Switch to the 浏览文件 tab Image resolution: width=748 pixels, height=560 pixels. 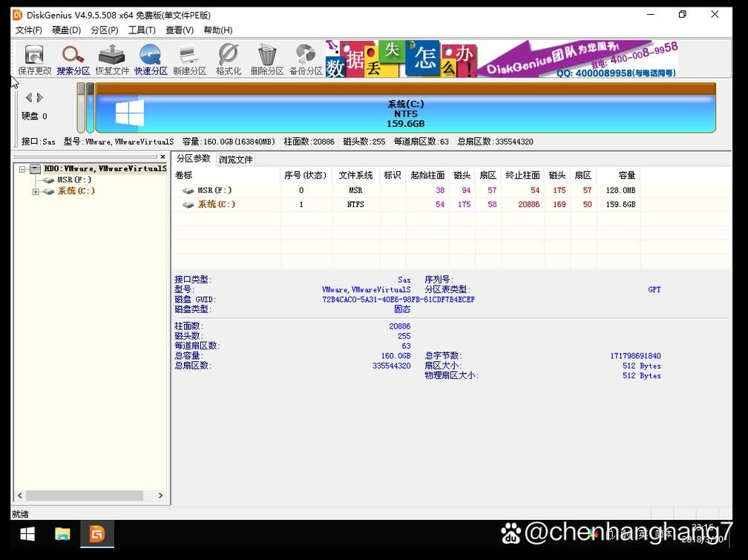(x=236, y=159)
